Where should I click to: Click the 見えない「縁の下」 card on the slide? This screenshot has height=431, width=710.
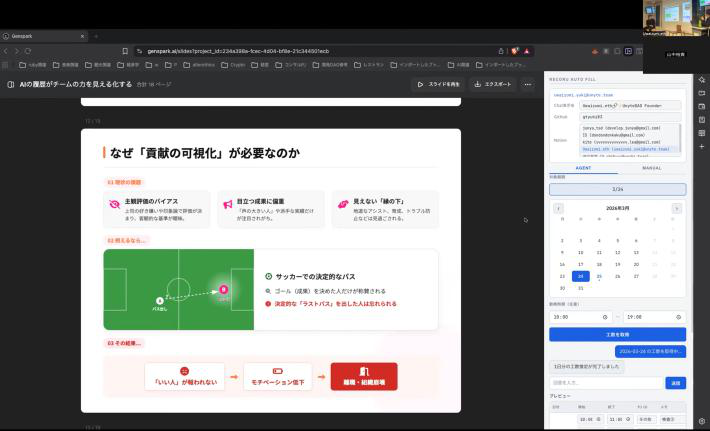[x=385, y=209]
